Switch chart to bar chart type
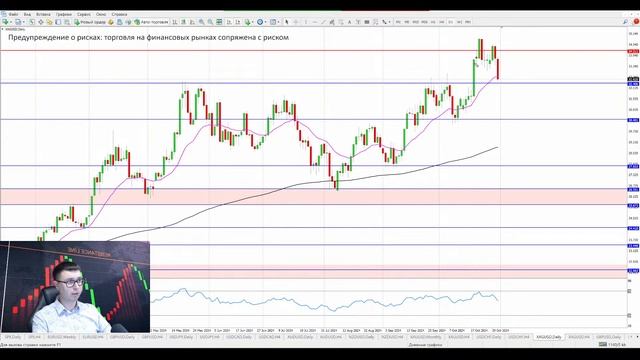Image resolution: width=640 pixels, height=360 pixels. [175, 22]
